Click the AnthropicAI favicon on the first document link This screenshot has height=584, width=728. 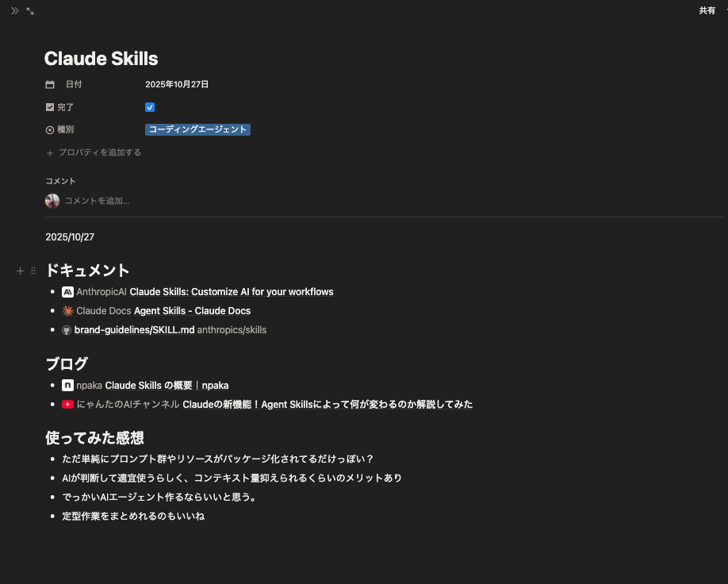[67, 291]
